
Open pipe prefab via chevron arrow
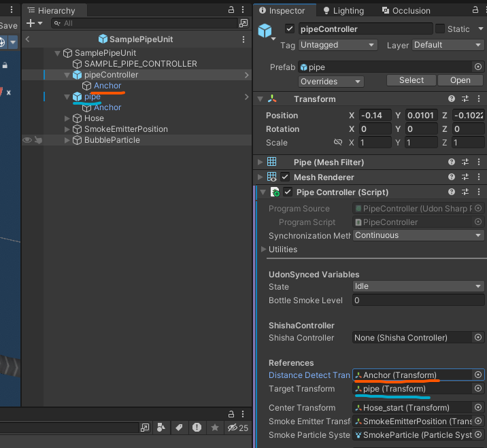(x=247, y=97)
